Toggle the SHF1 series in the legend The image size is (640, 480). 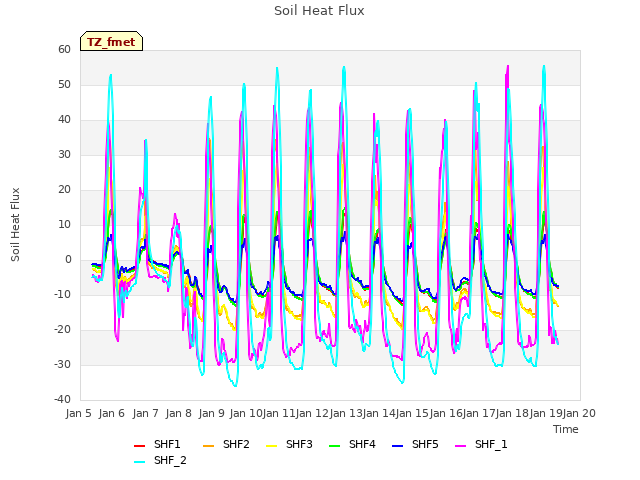[167, 444]
